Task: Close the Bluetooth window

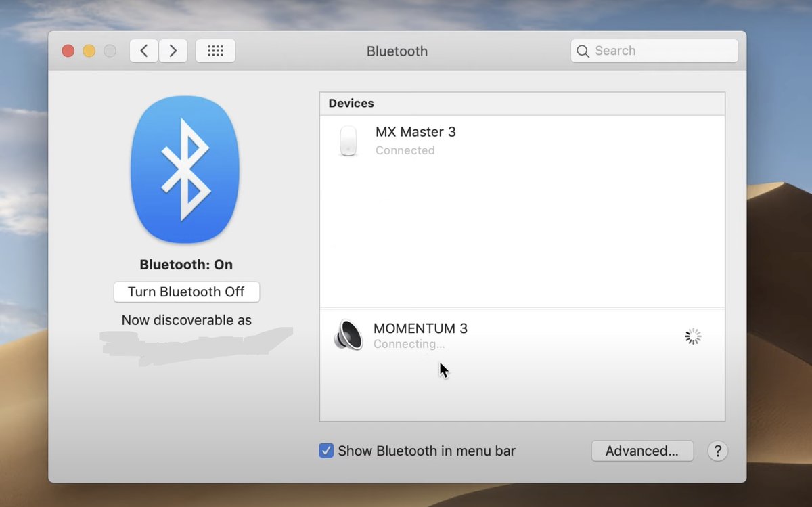Action: tap(68, 51)
